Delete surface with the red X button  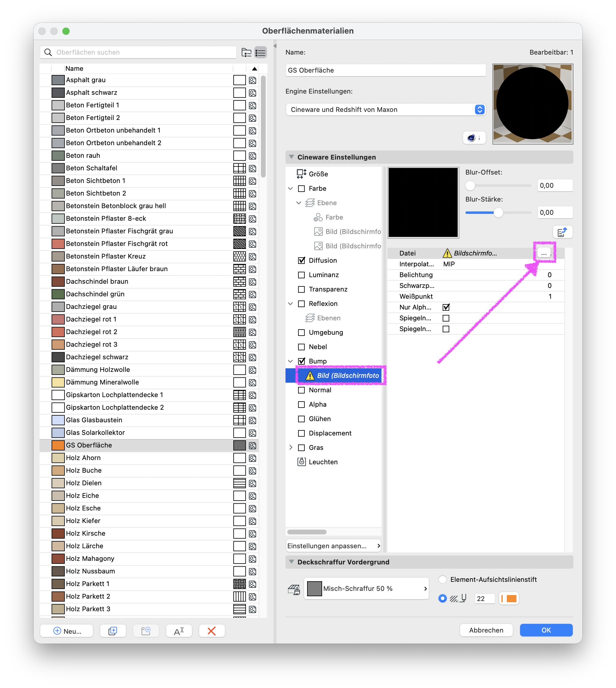tap(211, 631)
